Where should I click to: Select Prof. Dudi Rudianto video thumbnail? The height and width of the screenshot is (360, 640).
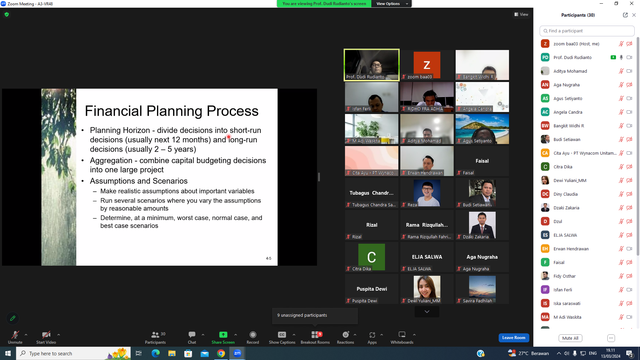tap(371, 65)
